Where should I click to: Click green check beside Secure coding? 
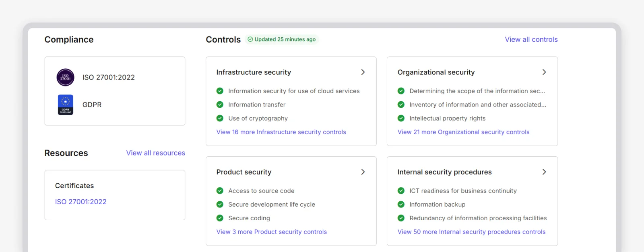pyautogui.click(x=220, y=218)
